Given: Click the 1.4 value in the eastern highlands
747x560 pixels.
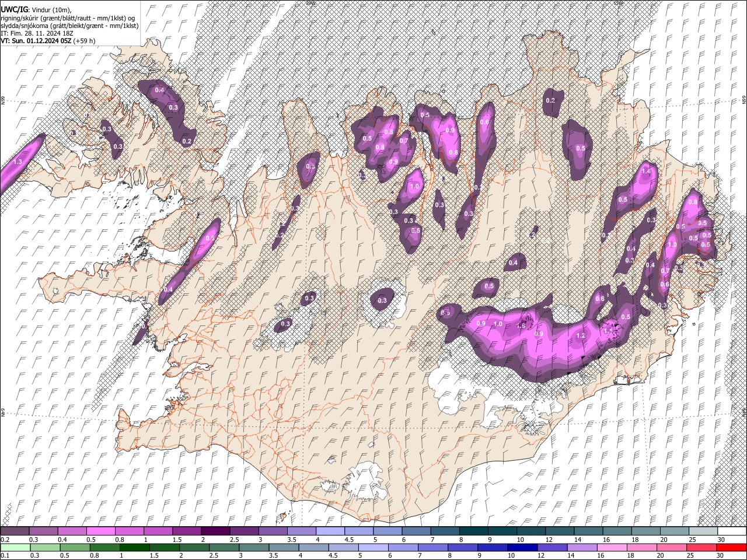Looking at the screenshot, I should click(646, 172).
